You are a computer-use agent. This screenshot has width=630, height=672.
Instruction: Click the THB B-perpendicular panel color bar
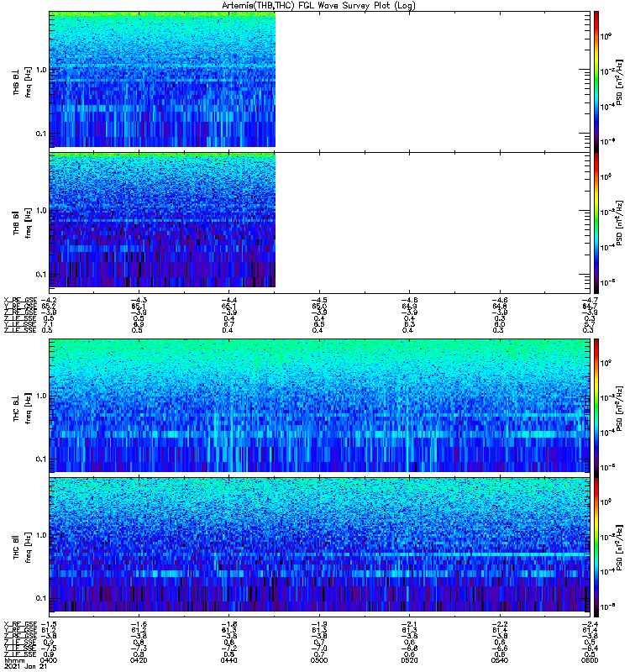pyautogui.click(x=596, y=81)
